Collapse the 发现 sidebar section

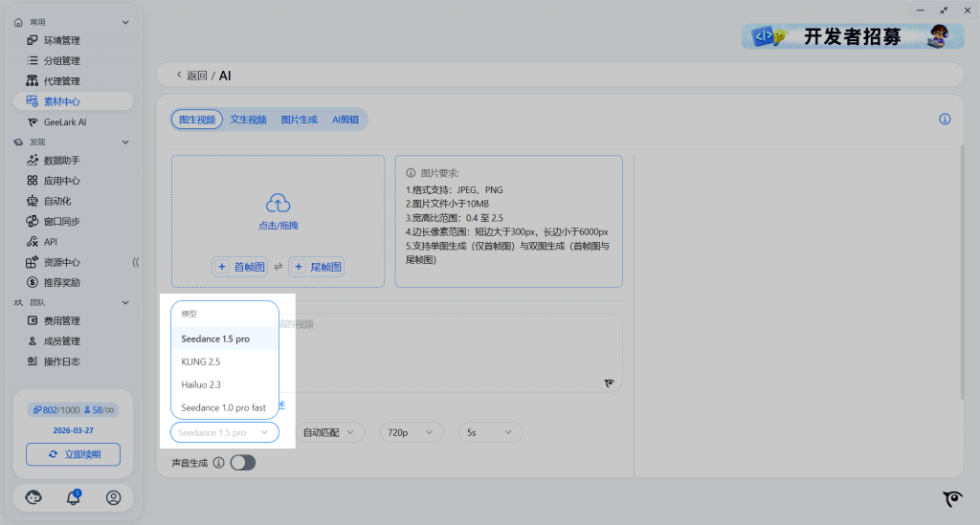(125, 142)
